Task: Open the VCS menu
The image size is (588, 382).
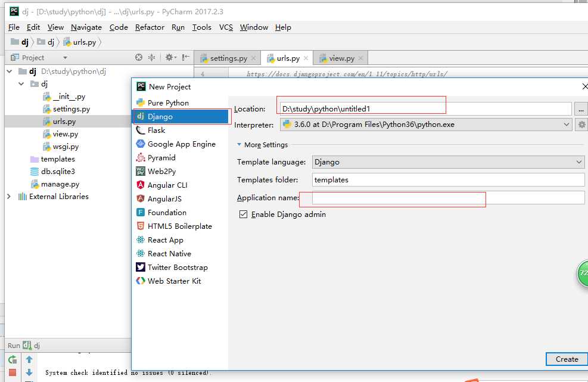Action: tap(226, 27)
